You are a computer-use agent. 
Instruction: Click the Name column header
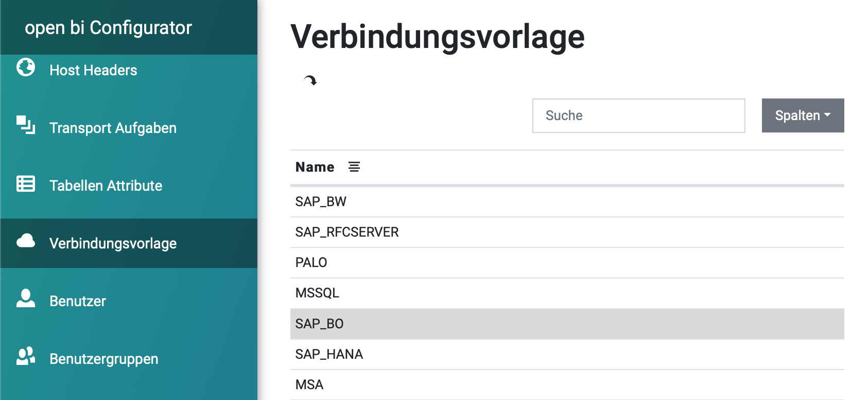click(315, 167)
